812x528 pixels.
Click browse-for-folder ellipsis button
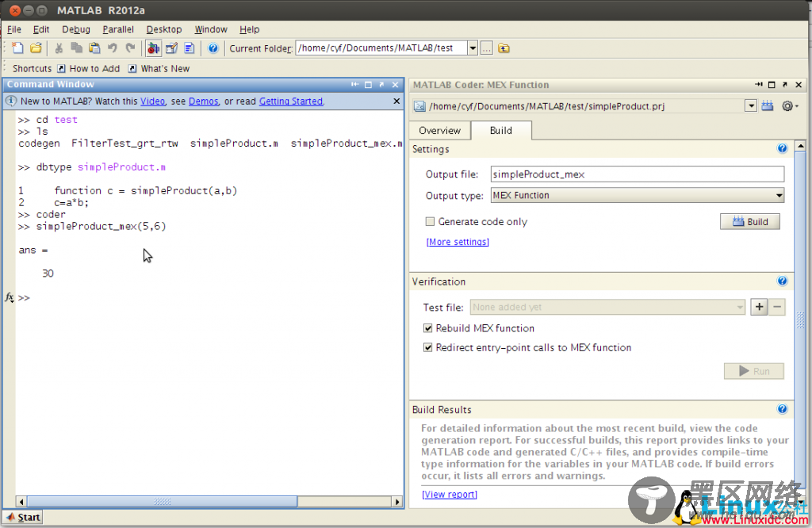click(x=486, y=48)
